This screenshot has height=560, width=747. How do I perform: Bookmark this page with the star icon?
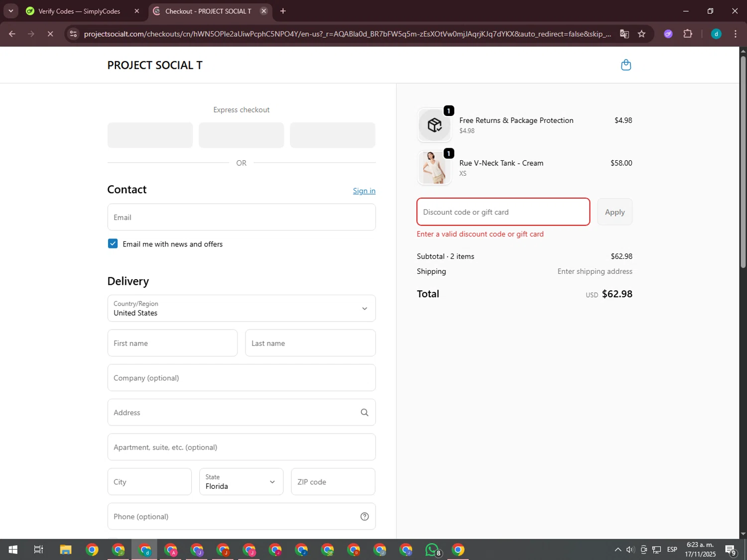[641, 34]
